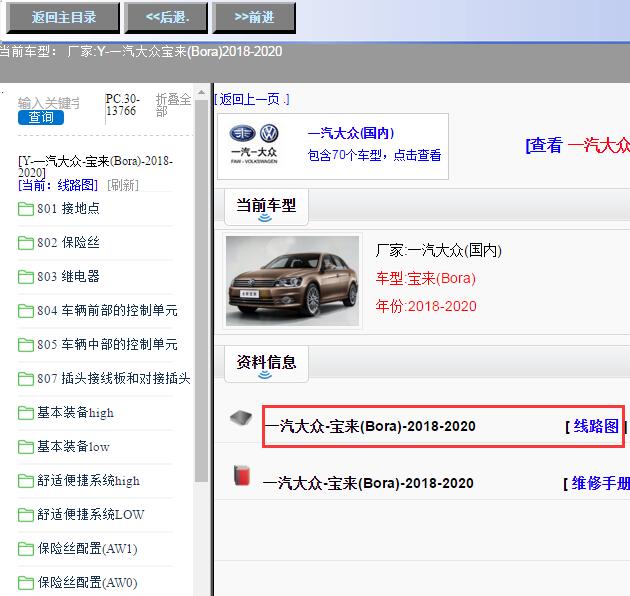Click 年份:2018-2020 red text
Viewport: 630px width, 596px height.
tap(426, 306)
